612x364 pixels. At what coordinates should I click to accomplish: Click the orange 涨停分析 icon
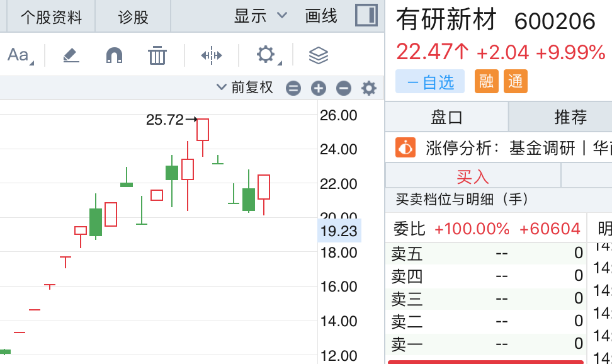tap(405, 148)
